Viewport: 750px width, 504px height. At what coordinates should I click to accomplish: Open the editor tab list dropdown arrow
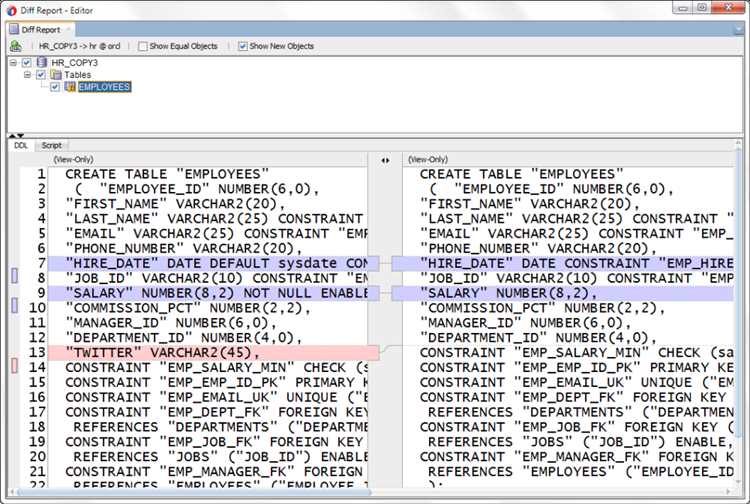pyautogui.click(x=738, y=30)
